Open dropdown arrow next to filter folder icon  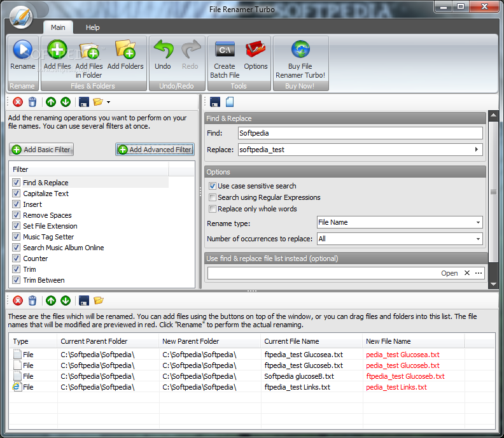click(108, 102)
